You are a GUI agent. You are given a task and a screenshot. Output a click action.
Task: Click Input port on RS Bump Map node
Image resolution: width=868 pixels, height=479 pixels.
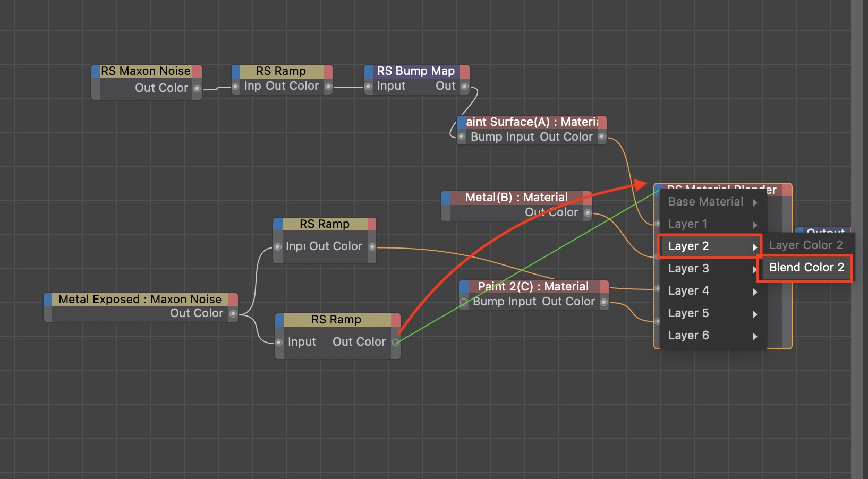pos(368,87)
